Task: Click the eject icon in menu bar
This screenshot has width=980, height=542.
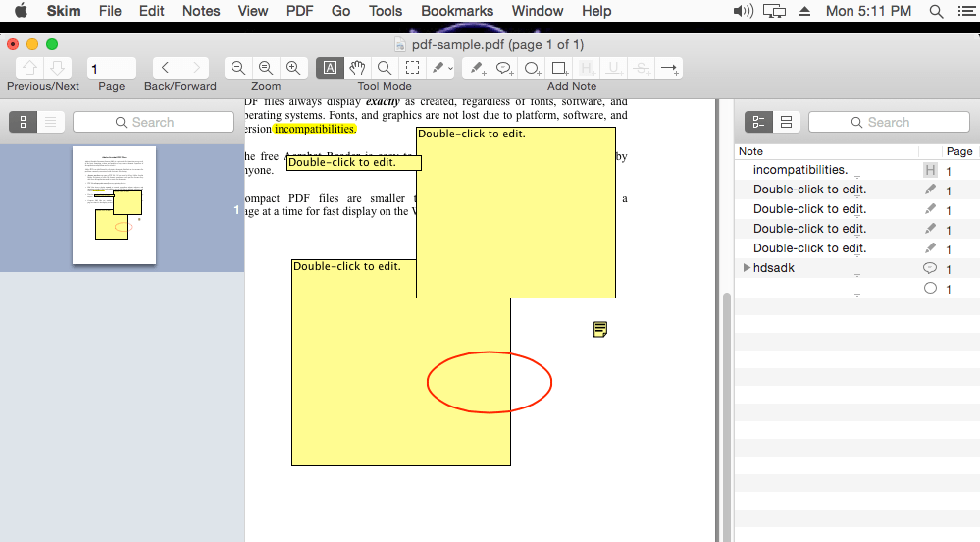Action: click(x=805, y=11)
